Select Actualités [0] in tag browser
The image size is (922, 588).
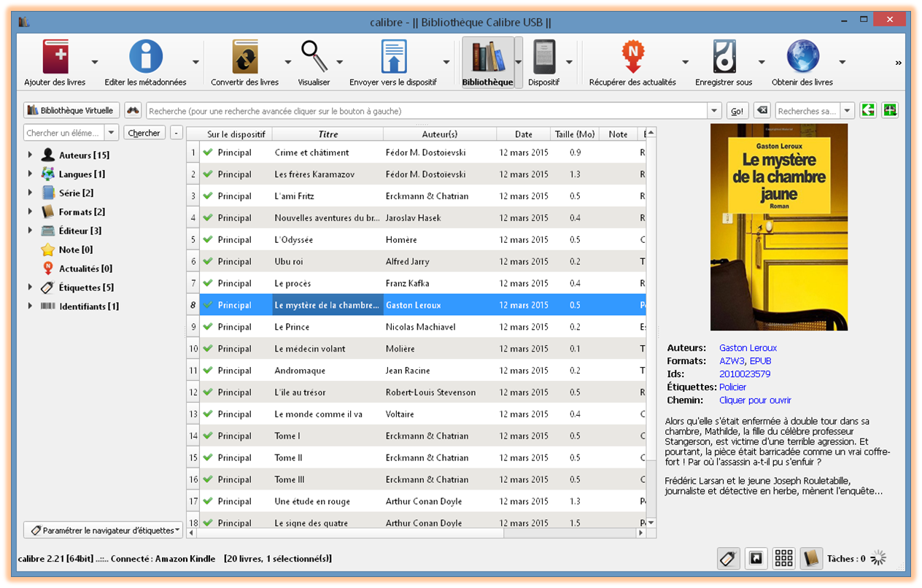click(85, 268)
